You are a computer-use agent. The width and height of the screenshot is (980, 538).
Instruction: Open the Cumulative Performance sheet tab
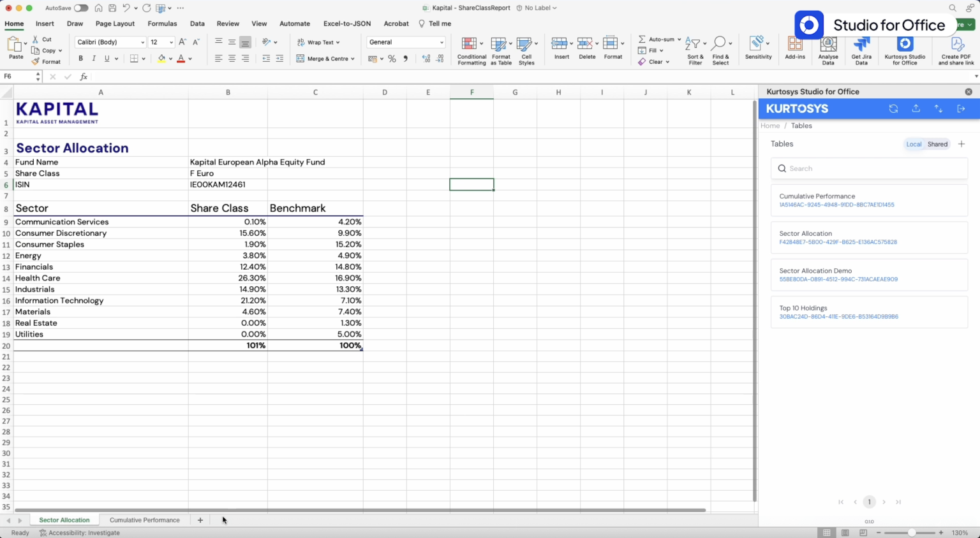pos(144,520)
